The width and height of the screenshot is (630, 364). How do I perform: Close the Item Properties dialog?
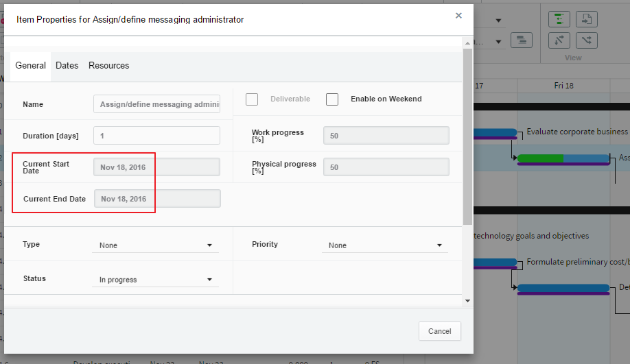coord(458,16)
